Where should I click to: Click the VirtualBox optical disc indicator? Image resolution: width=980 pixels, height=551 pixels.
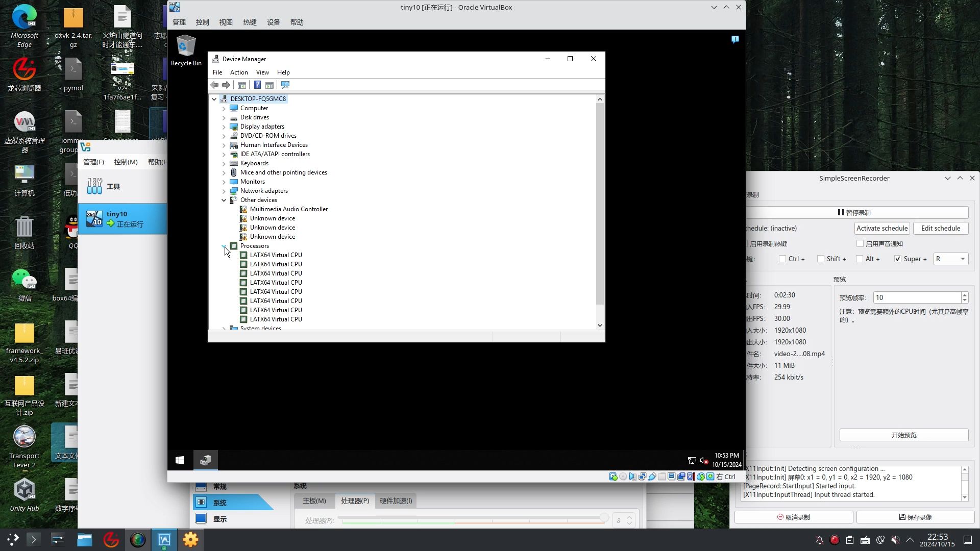[623, 477]
